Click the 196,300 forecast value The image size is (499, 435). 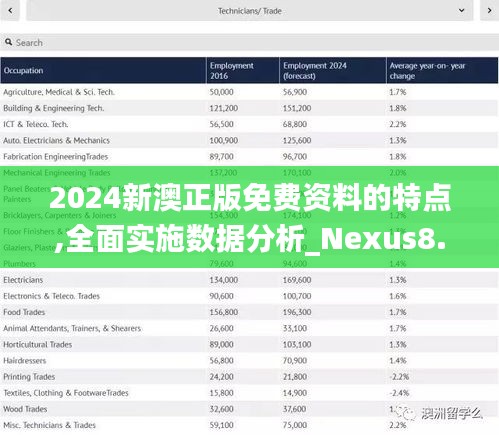[297, 312]
